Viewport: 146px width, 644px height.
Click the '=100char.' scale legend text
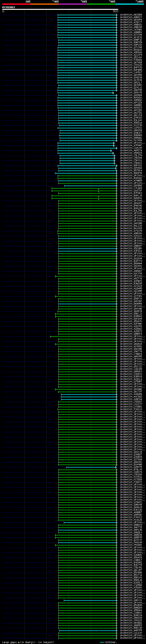(111, 642)
